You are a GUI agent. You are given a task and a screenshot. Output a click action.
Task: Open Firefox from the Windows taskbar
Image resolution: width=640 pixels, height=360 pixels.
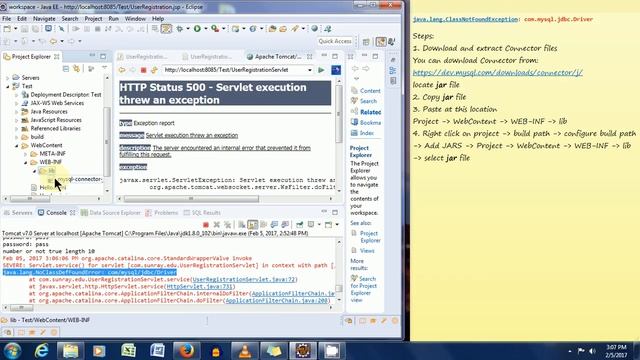(x=186, y=351)
